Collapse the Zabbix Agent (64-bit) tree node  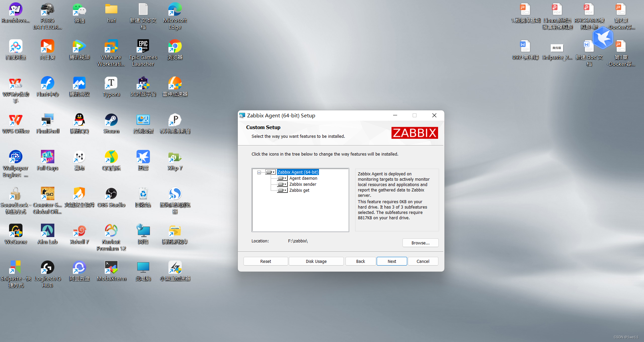pos(259,172)
